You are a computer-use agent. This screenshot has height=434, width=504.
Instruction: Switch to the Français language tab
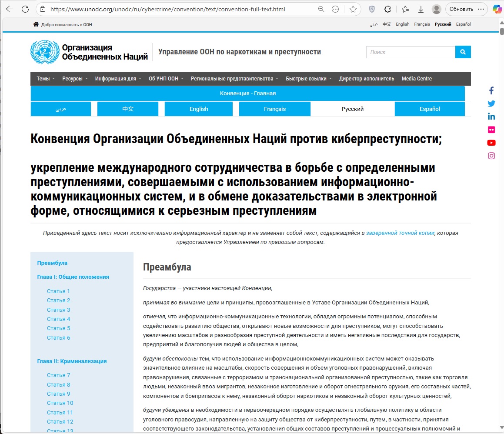coord(274,109)
